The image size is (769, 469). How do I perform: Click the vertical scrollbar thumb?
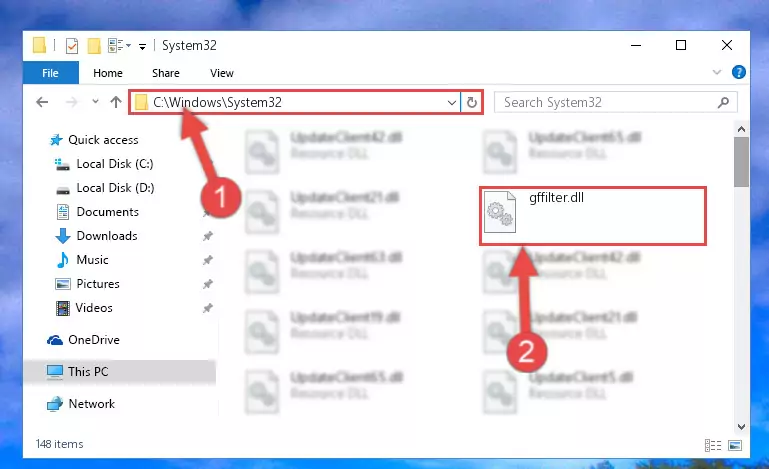pos(741,162)
